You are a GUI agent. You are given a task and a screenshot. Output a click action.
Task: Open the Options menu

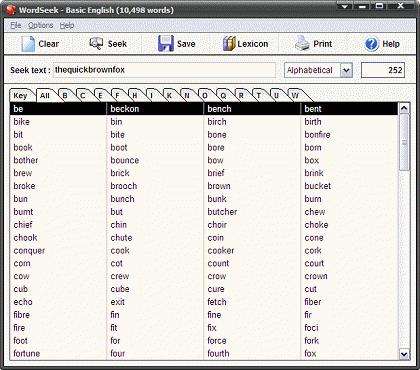coord(40,25)
